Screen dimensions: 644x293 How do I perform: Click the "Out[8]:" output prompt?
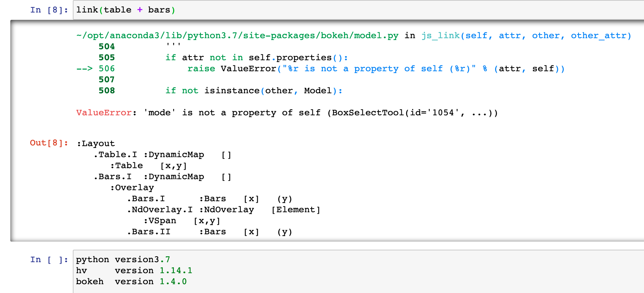(49, 143)
